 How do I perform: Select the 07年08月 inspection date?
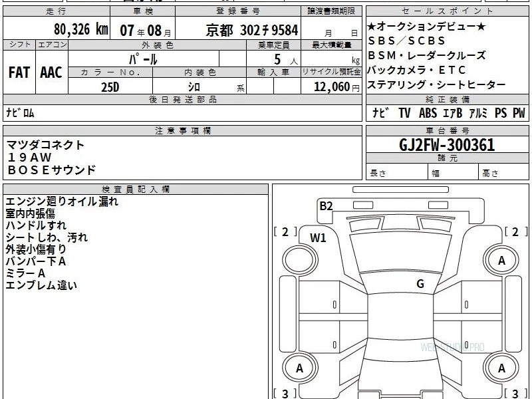[146, 31]
